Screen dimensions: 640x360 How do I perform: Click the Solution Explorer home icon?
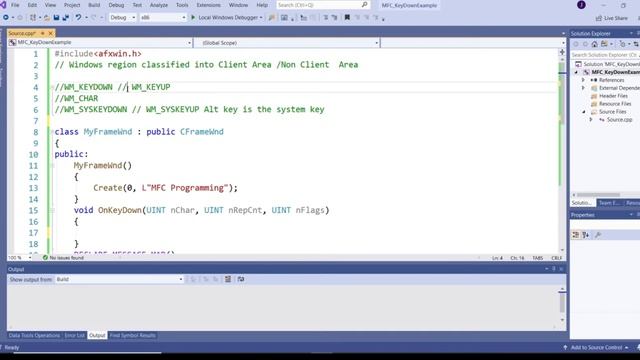click(594, 44)
